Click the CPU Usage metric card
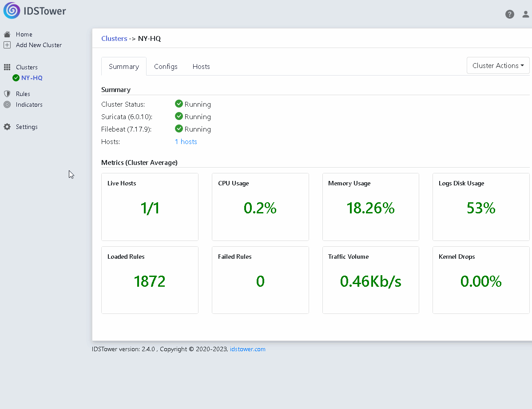 coord(260,207)
